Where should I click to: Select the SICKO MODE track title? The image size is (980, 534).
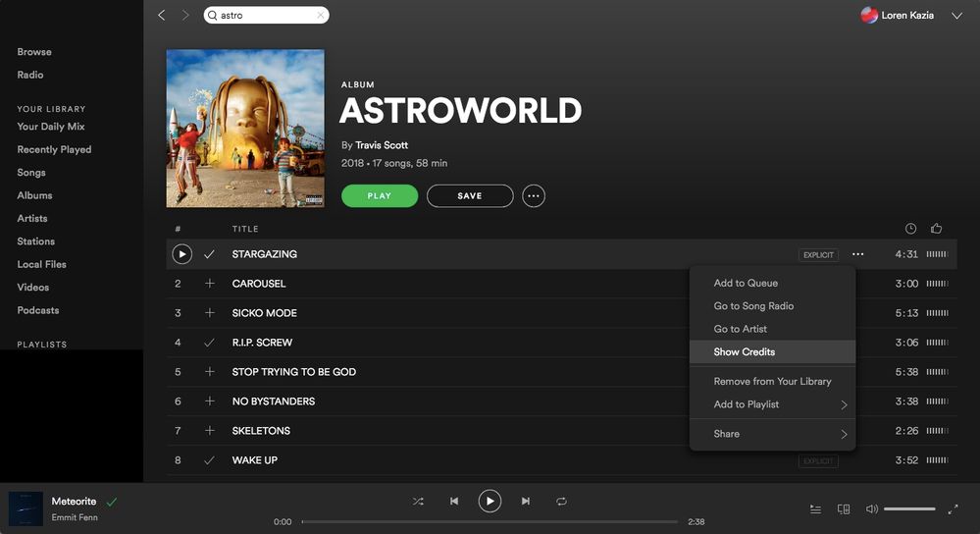[x=265, y=313]
